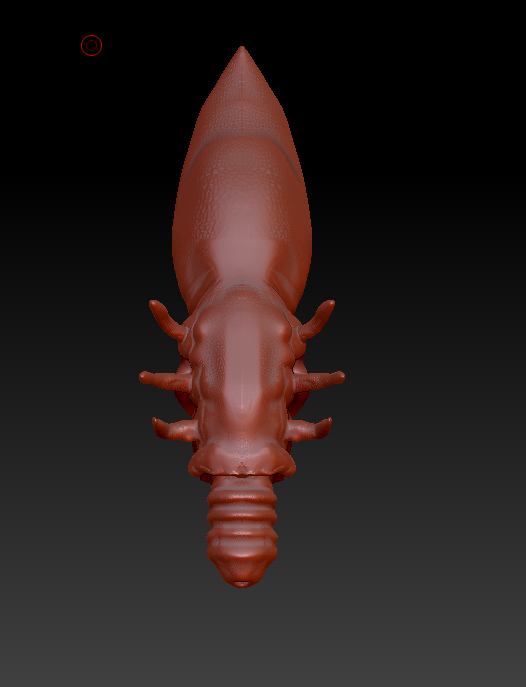Click the faint seam line across the upper shell
The width and height of the screenshot is (526, 687).
(242, 141)
